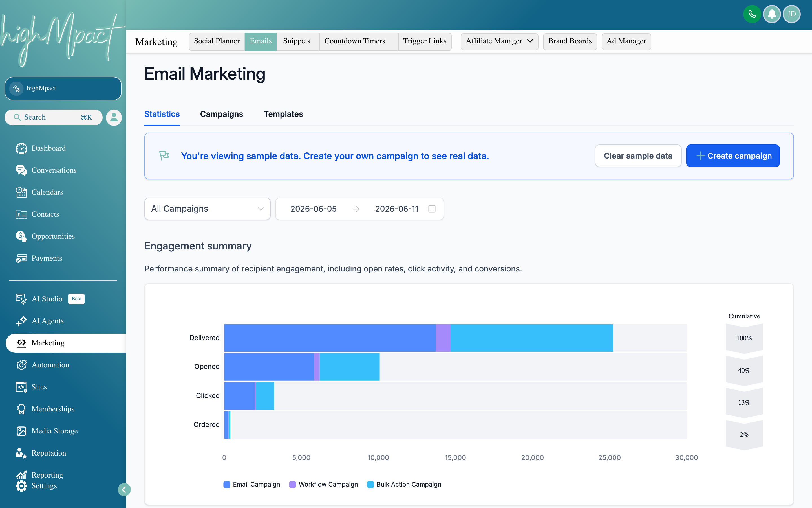Click the Reputation star person icon

pos(21,453)
